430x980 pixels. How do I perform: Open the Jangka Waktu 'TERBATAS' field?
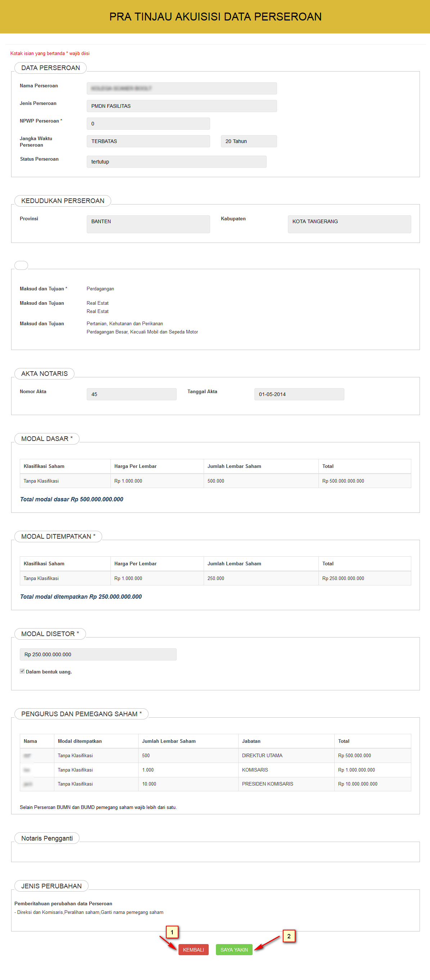pyautogui.click(x=148, y=141)
